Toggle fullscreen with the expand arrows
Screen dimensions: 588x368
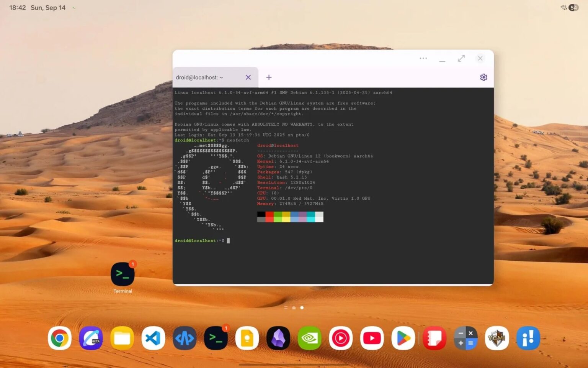[x=461, y=58]
